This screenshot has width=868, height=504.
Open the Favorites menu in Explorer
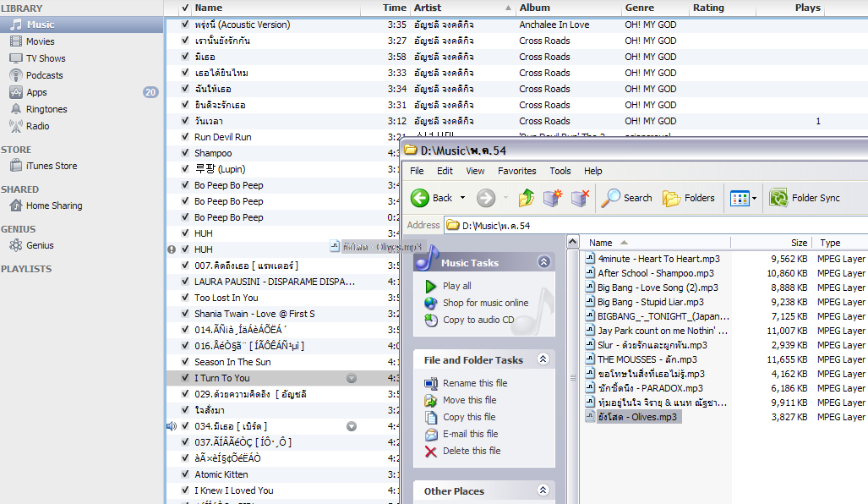pos(517,171)
